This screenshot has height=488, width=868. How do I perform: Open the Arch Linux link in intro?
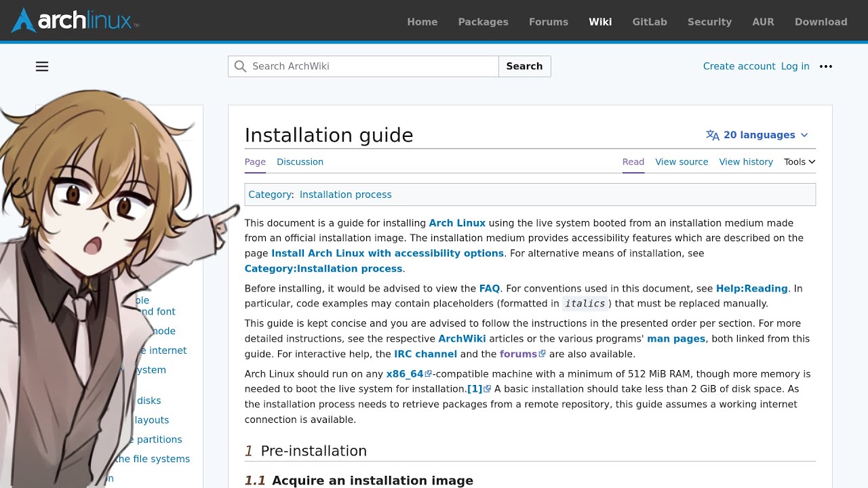[x=457, y=223]
